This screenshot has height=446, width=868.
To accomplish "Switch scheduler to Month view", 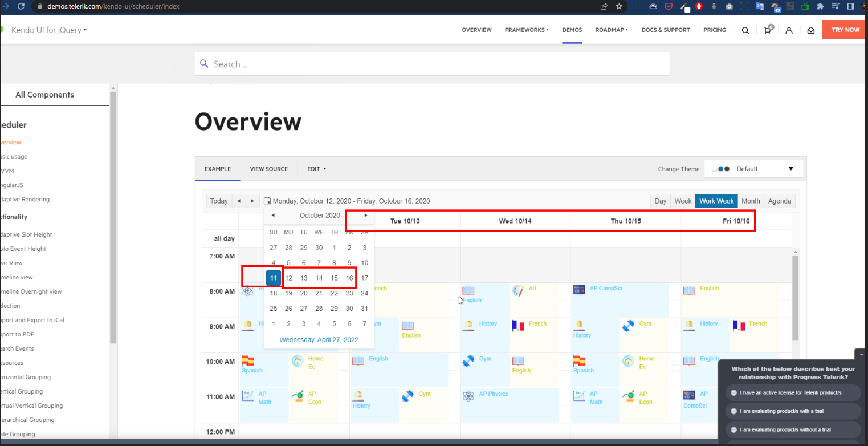I will [750, 201].
